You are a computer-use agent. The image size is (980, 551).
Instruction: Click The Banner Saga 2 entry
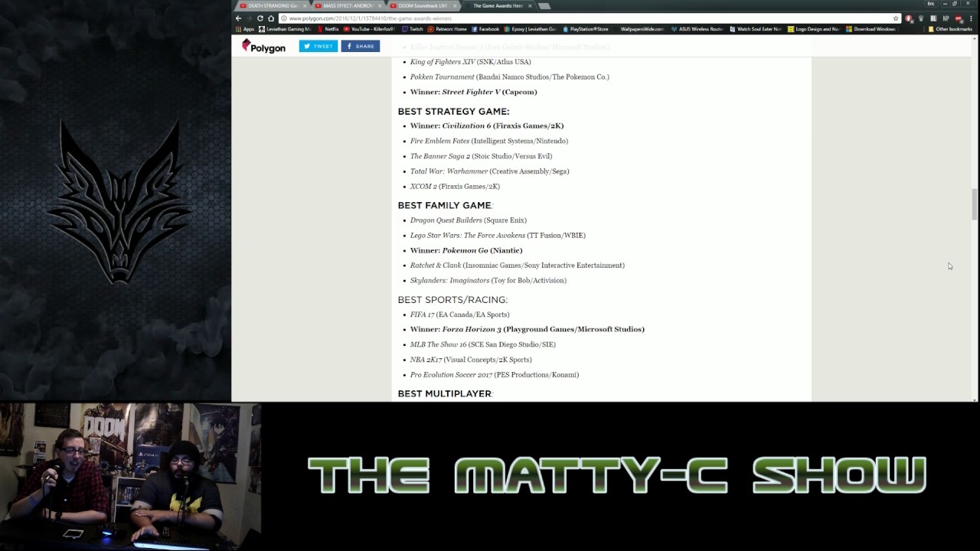[x=481, y=156]
